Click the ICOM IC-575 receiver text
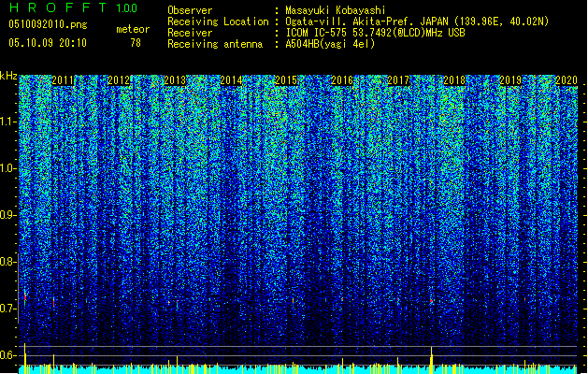This screenshot has width=588, height=374. tap(375, 33)
